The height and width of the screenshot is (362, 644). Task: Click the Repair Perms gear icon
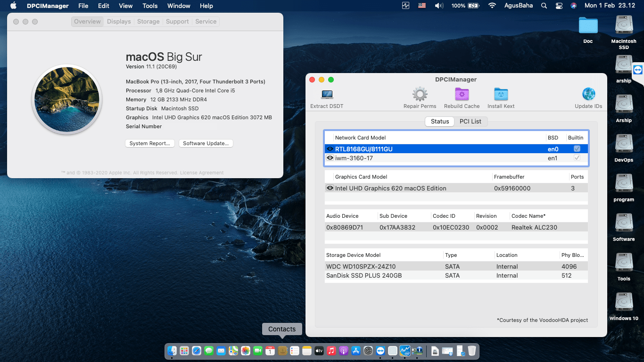[x=420, y=94]
